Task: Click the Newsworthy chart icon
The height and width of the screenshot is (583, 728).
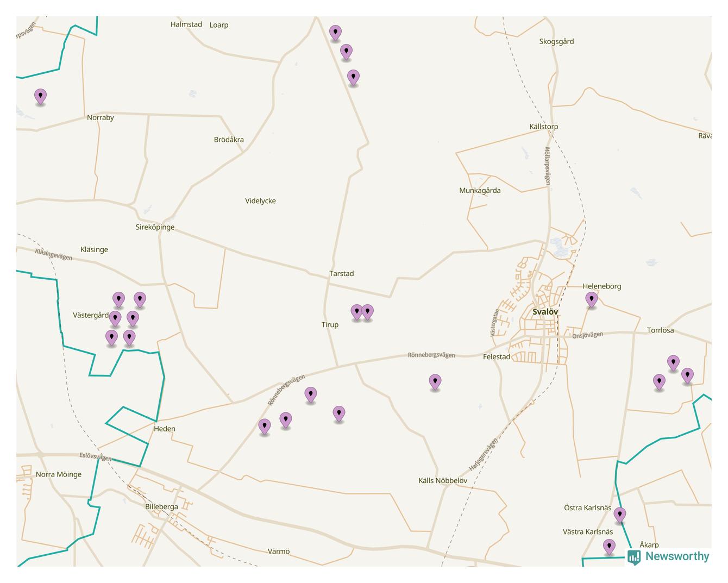Action: (x=634, y=557)
